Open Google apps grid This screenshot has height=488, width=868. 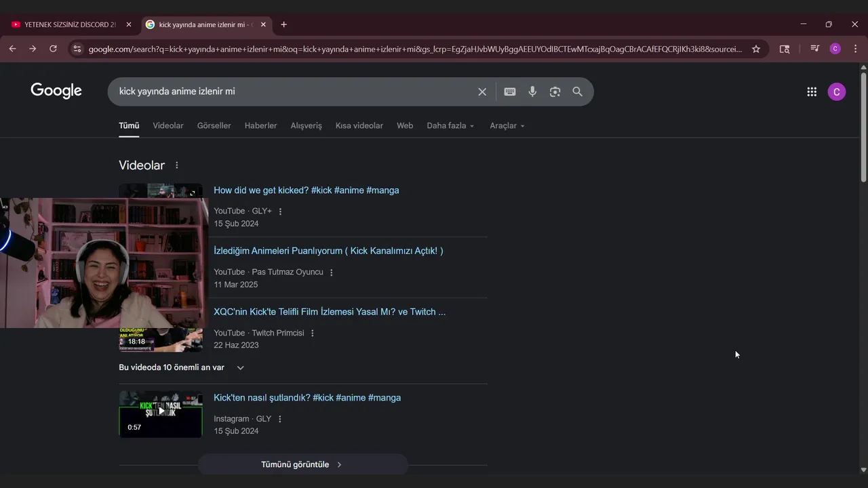coord(812,92)
